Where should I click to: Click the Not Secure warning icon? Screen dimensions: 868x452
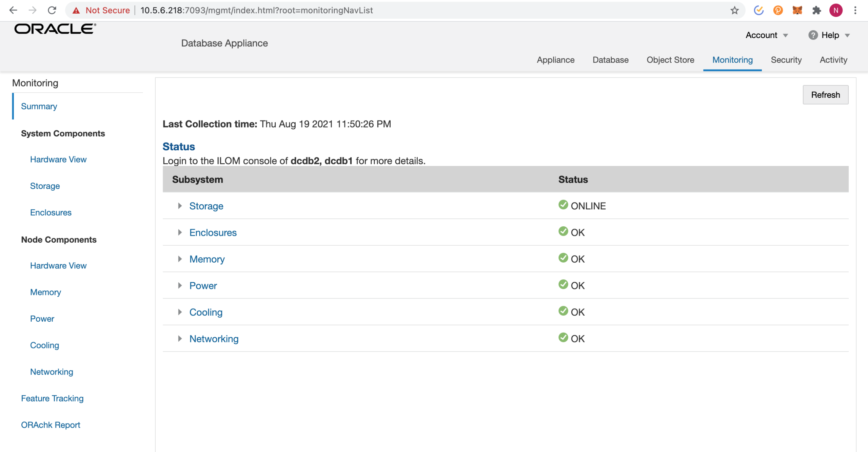(x=76, y=11)
